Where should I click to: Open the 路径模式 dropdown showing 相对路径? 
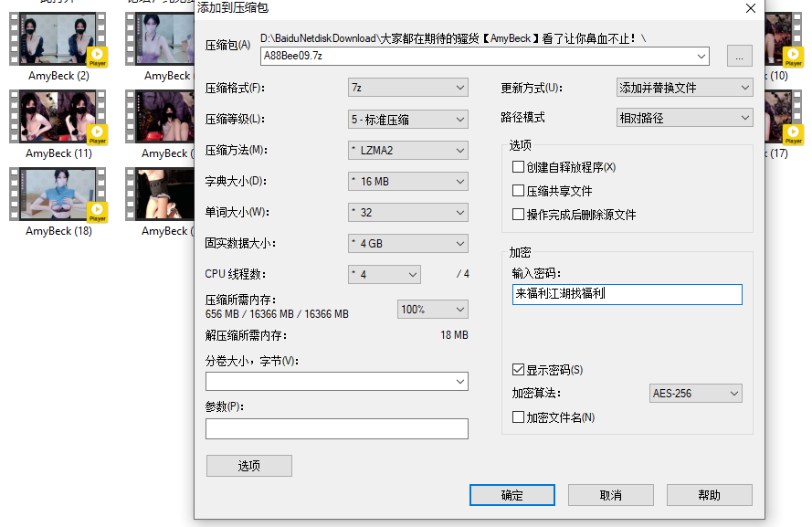tap(684, 118)
